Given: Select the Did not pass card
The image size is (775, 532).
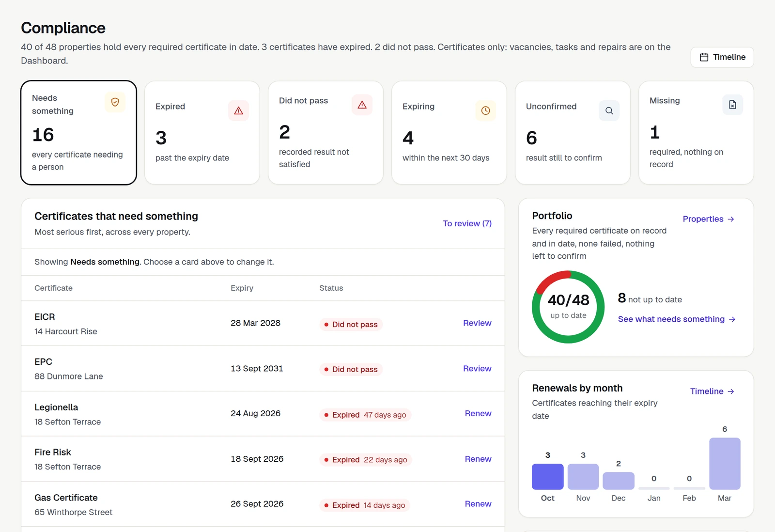Looking at the screenshot, I should (325, 133).
